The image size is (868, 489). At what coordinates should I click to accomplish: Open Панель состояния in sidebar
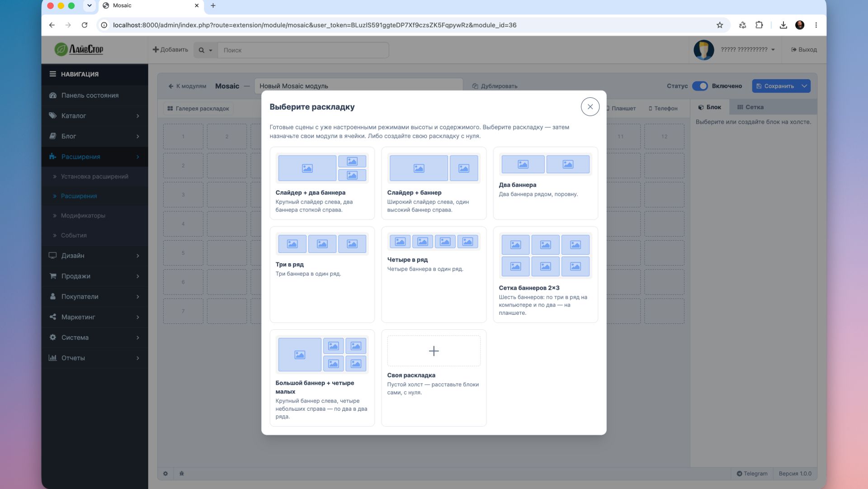pyautogui.click(x=94, y=95)
